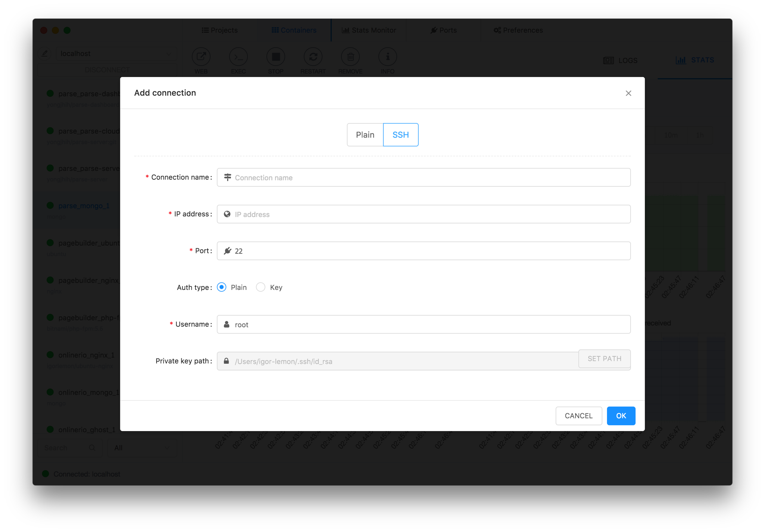Select the onlinerio_mongo_1 container

click(89, 392)
